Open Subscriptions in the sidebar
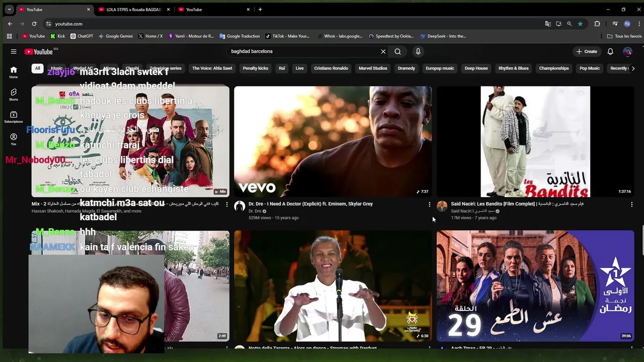This screenshot has height=362, width=644. [x=14, y=117]
